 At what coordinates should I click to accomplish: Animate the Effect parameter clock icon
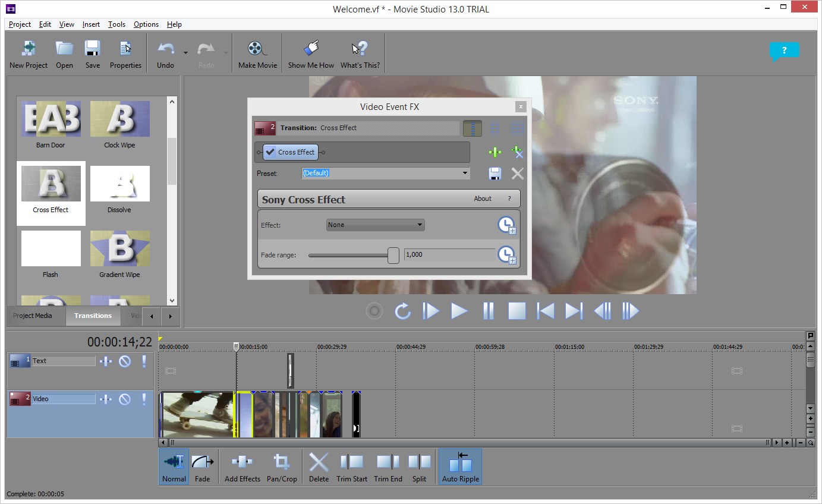pyautogui.click(x=506, y=225)
